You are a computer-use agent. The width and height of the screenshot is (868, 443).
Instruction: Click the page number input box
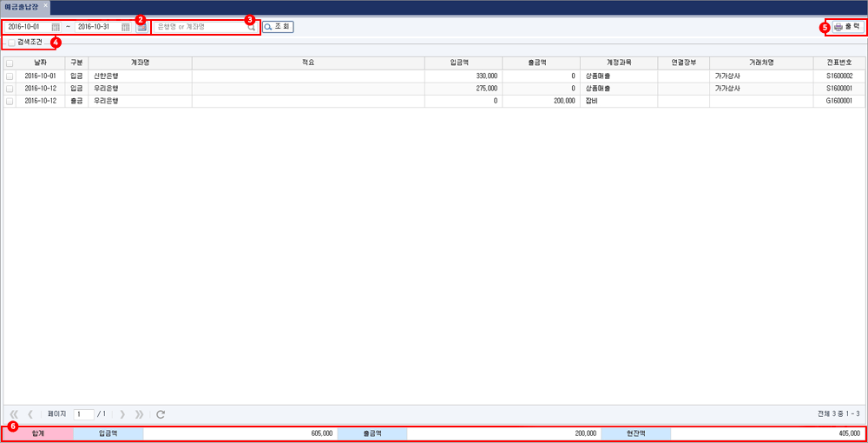(83, 414)
